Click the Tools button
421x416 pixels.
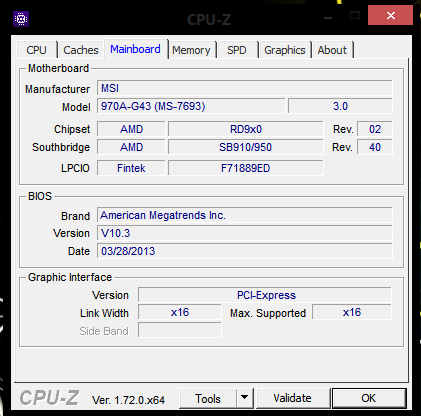click(208, 398)
